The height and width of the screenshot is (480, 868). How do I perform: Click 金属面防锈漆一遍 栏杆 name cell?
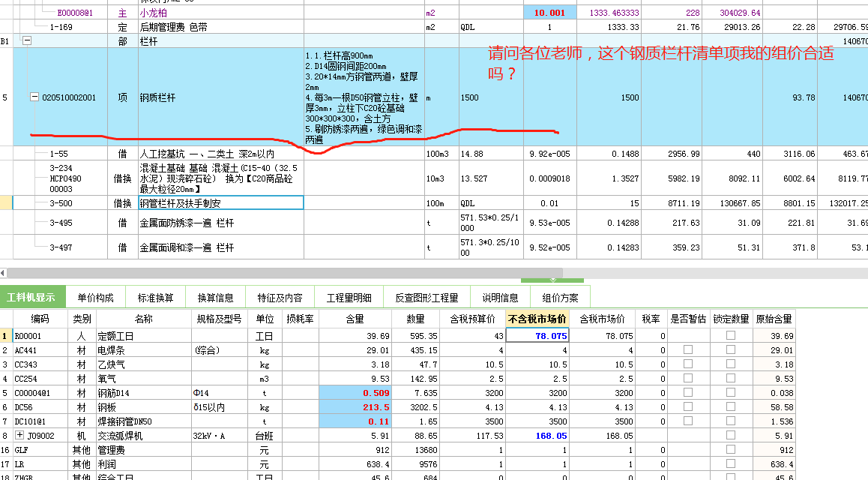(221, 223)
